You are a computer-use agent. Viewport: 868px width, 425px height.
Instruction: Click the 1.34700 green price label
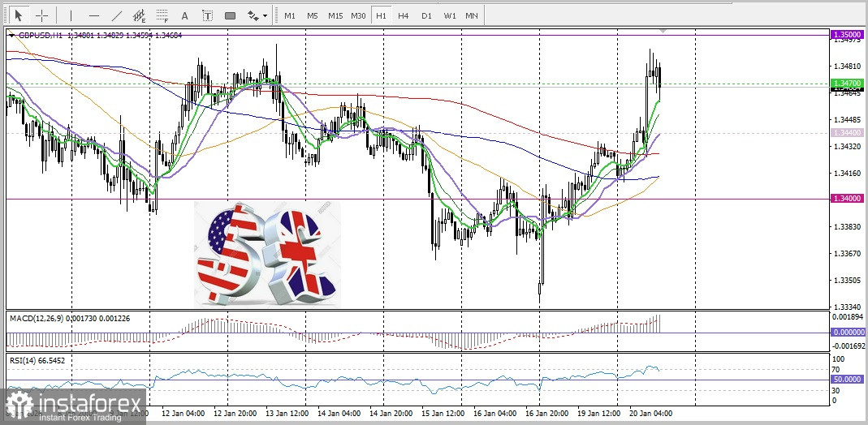pyautogui.click(x=847, y=83)
